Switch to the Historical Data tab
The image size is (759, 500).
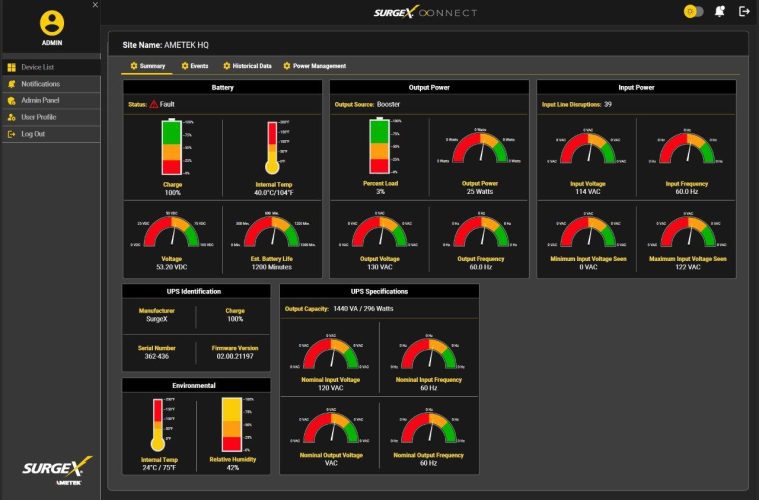[x=247, y=66]
